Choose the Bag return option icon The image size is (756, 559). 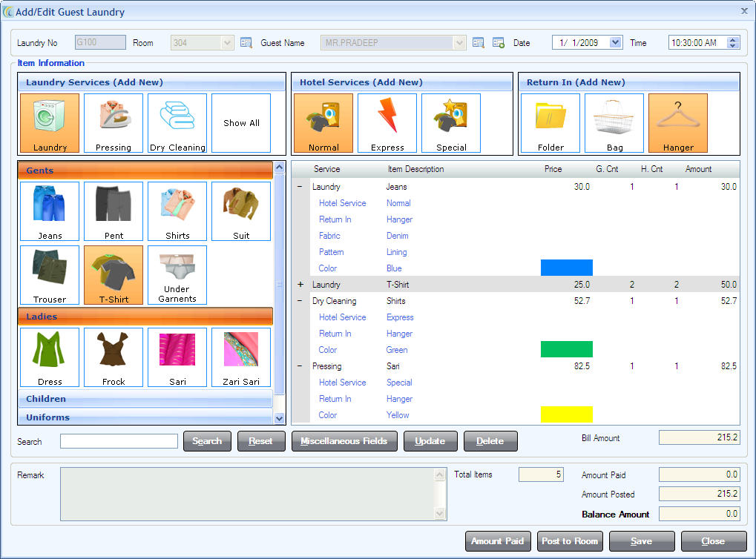(614, 123)
